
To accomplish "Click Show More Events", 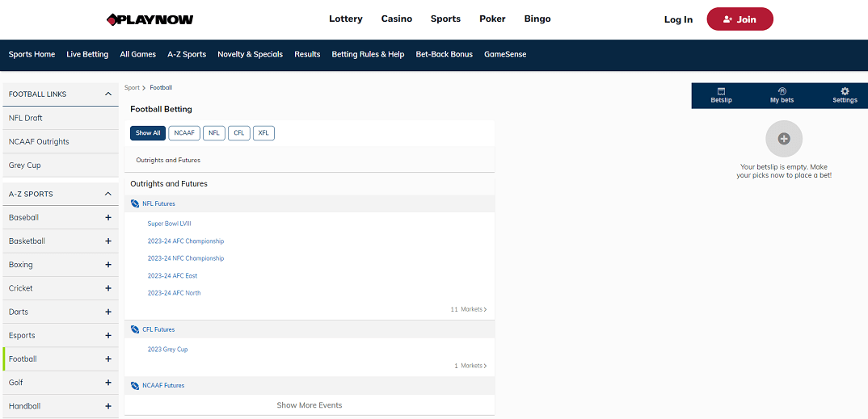I will tap(310, 405).
